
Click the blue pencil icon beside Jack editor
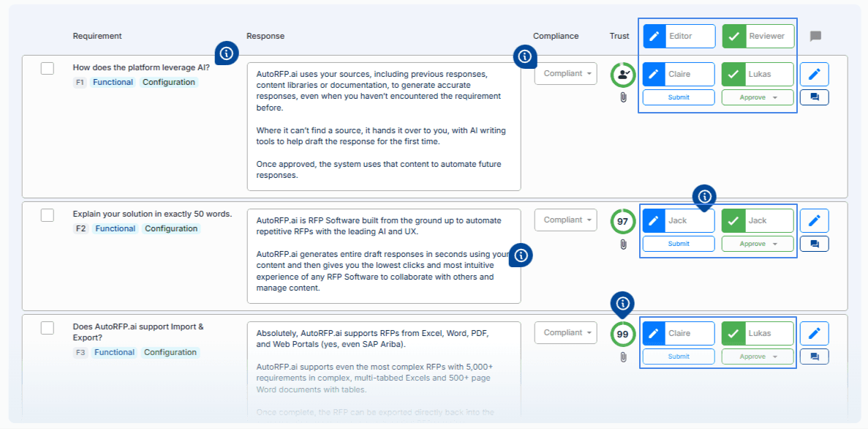[654, 220]
